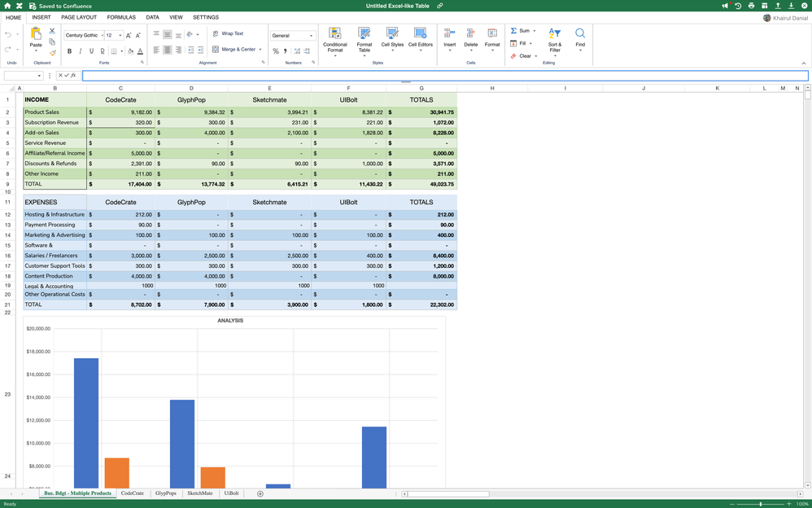
Task: Toggle Double Underline formatting
Action: pos(103,50)
